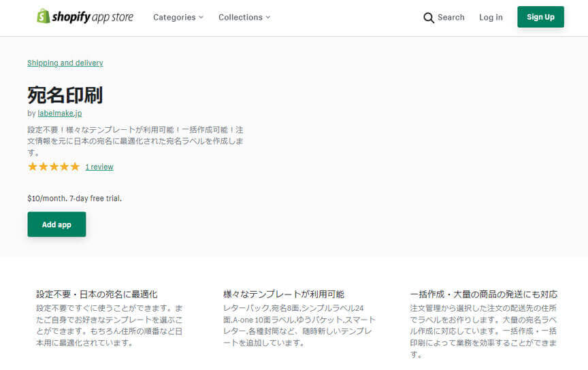Click heading 設定不要・日本の宛名に最適化
The width and height of the screenshot is (588, 370).
[x=97, y=295]
